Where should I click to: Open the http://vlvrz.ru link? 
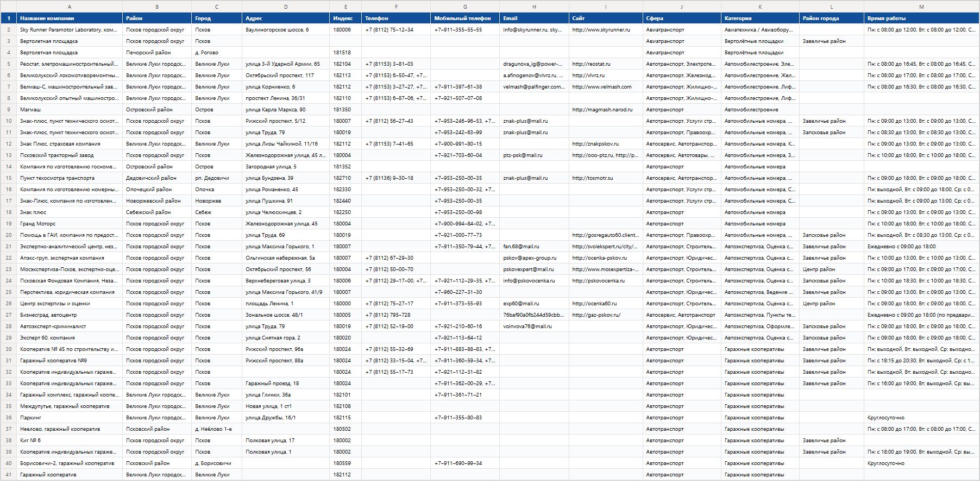588,76
